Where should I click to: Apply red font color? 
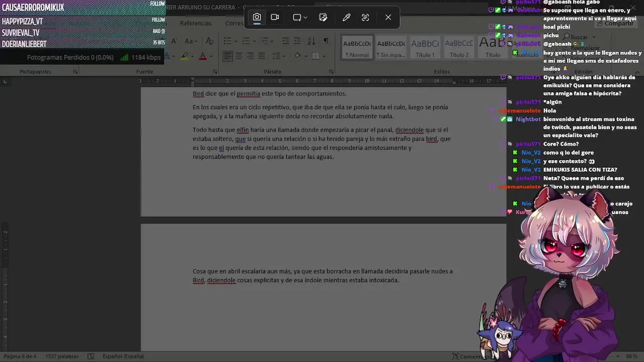(203, 56)
